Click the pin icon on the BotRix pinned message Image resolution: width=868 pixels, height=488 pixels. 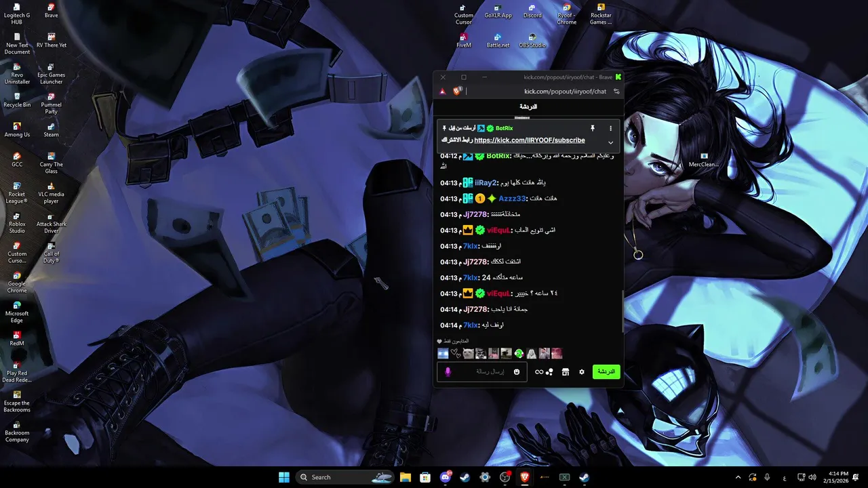tap(592, 128)
